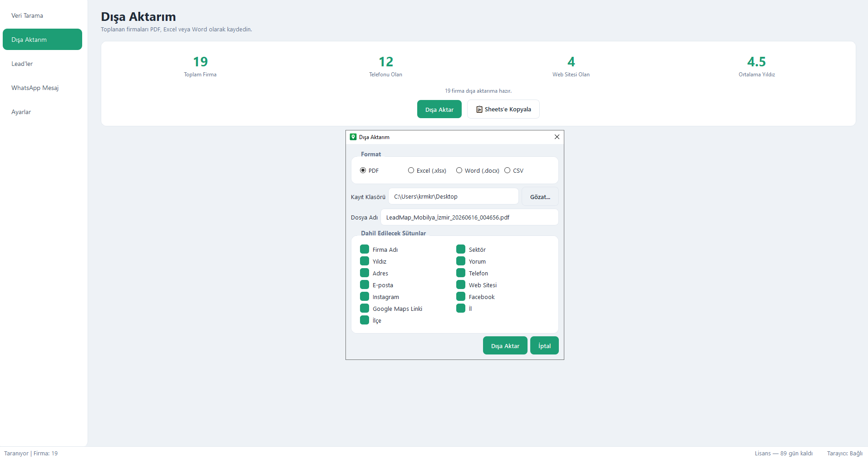868x459 pixels.
Task: Confirm export with dialog Dışa Aktar button
Action: (505, 345)
